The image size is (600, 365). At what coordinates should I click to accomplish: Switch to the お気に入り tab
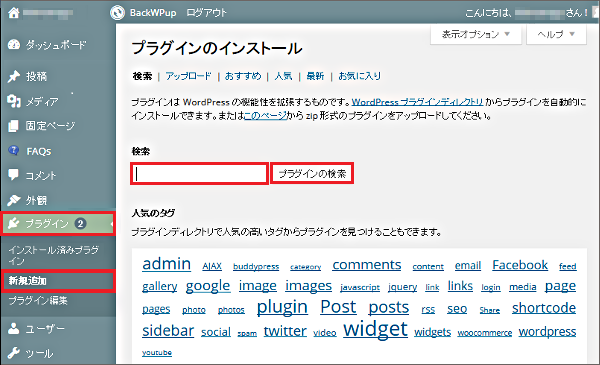360,76
